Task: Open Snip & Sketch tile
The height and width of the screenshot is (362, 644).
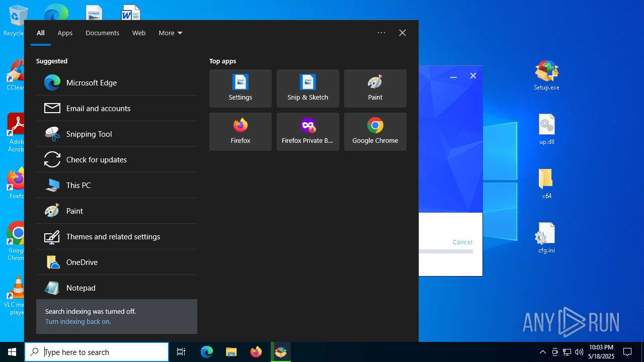Action: pyautogui.click(x=308, y=88)
